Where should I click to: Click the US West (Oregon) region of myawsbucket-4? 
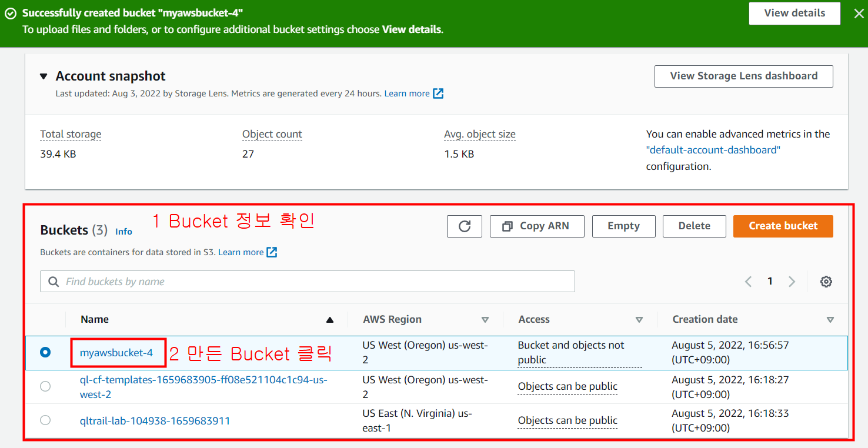pyautogui.click(x=425, y=352)
